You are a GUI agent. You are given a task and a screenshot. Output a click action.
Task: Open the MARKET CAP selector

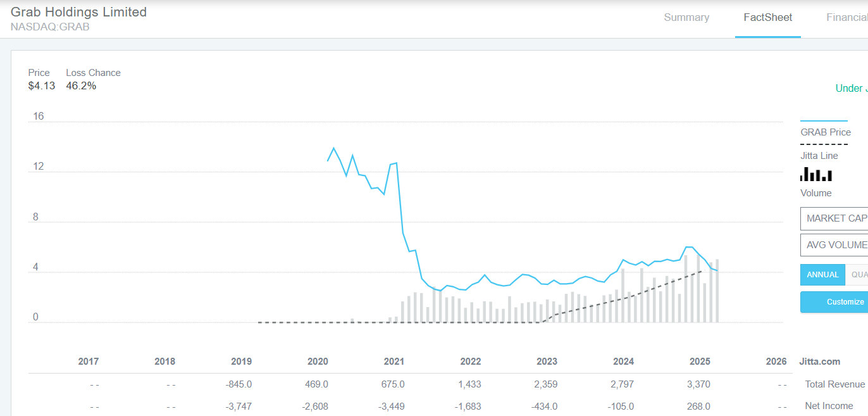click(x=834, y=218)
